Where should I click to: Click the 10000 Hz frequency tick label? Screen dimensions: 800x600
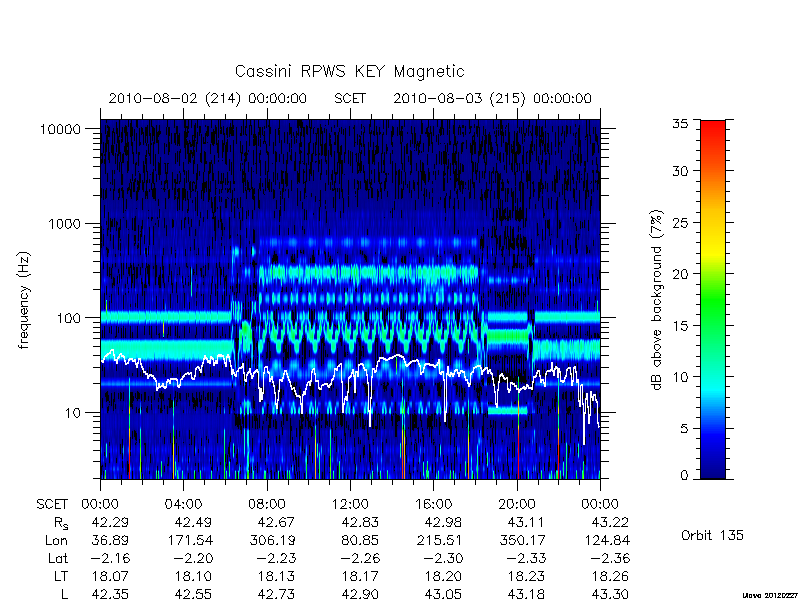[60, 130]
